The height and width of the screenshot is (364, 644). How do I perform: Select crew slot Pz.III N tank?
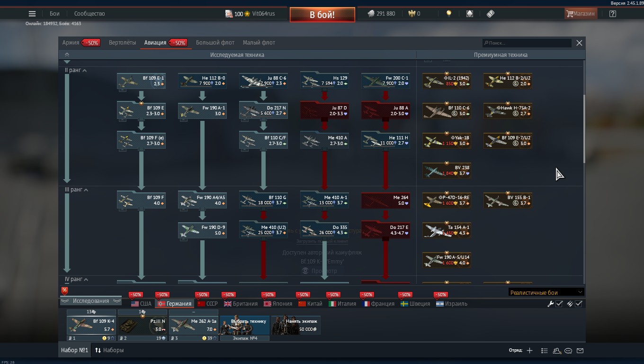pos(143,325)
